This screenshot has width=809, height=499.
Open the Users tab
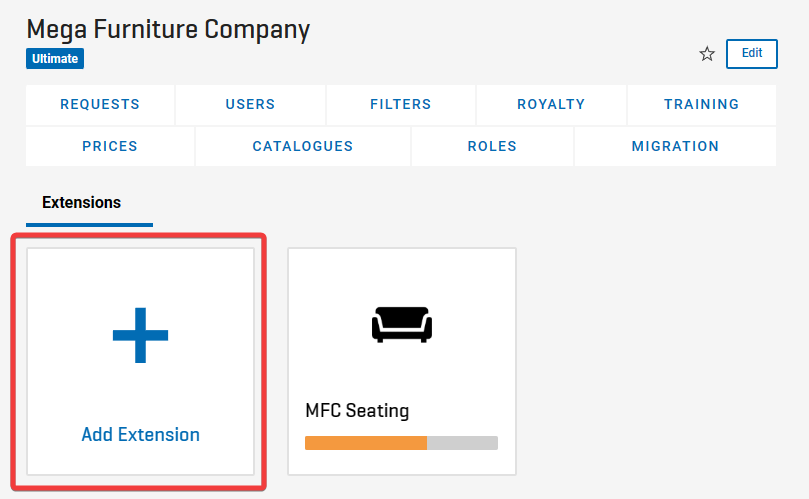250,104
